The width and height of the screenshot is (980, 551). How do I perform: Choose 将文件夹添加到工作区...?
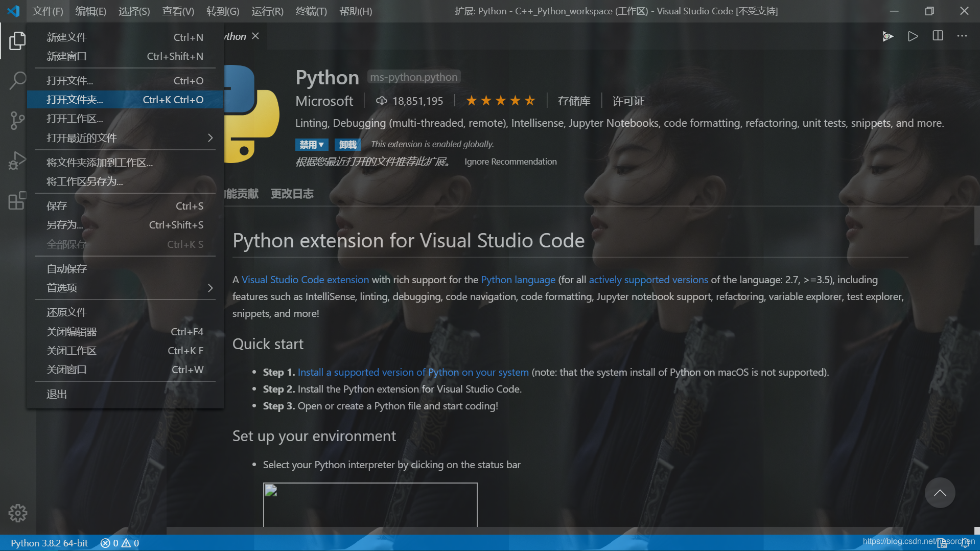[125, 163]
